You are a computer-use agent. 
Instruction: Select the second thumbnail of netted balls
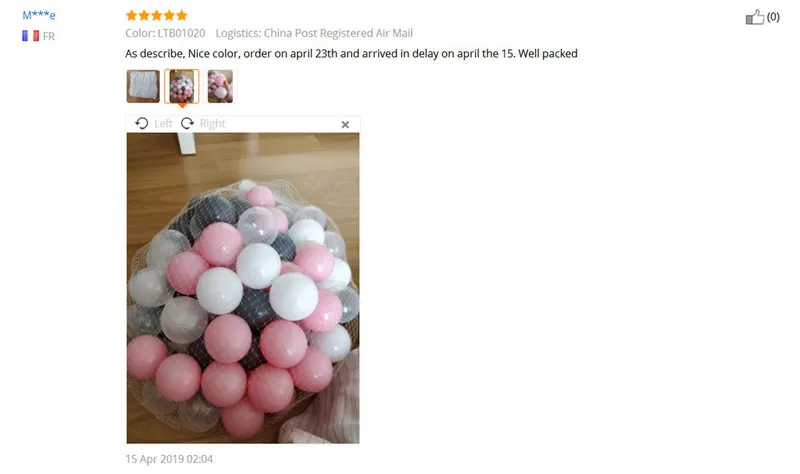pyautogui.click(x=182, y=86)
